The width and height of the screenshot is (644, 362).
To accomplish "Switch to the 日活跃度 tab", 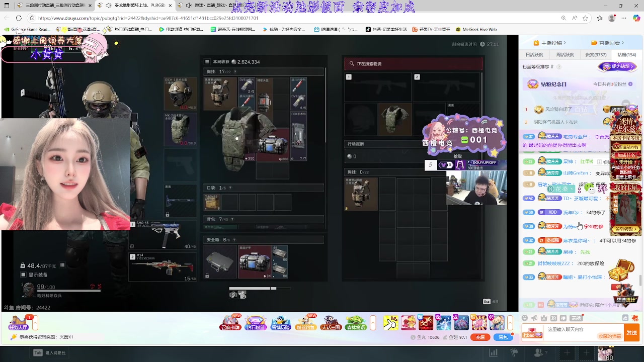I will pos(534,55).
